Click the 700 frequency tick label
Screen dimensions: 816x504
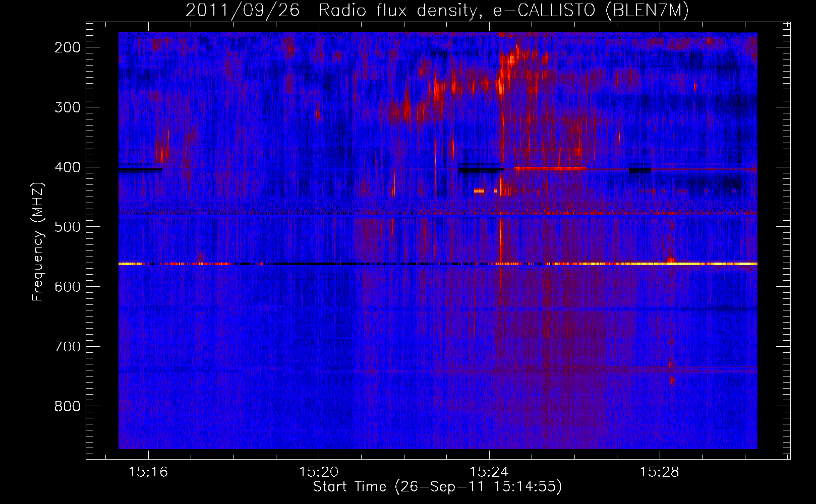click(68, 347)
